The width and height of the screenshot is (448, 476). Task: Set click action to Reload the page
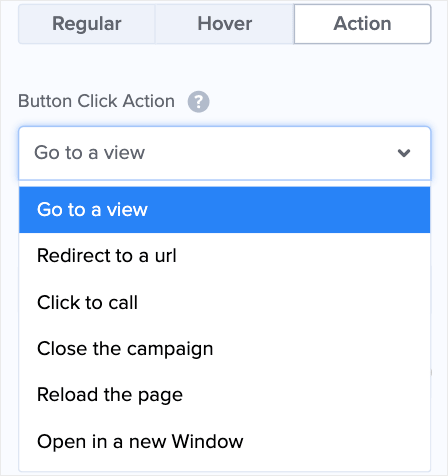tap(225, 395)
